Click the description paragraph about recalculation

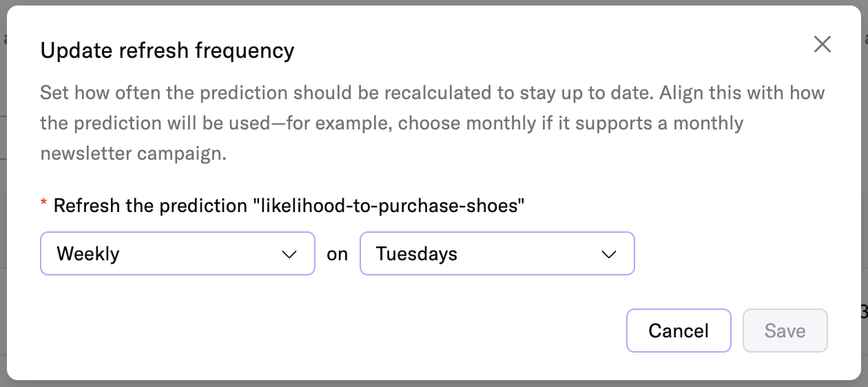[x=432, y=93]
